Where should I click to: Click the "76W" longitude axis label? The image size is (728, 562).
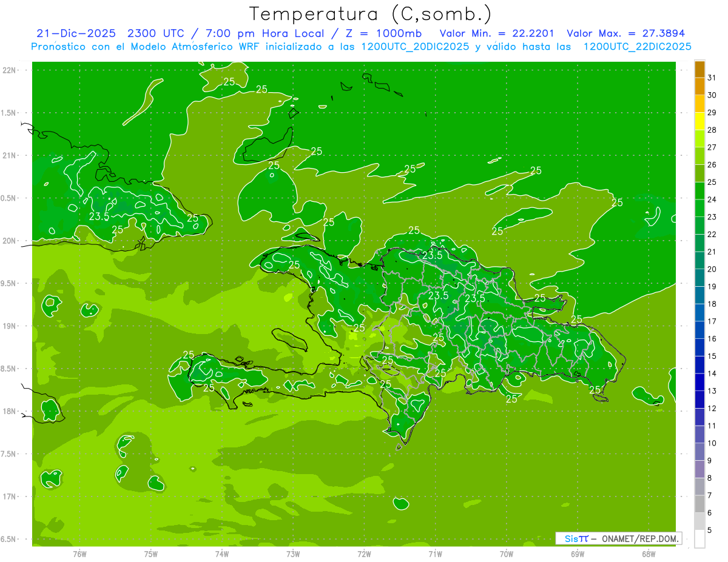point(79,554)
